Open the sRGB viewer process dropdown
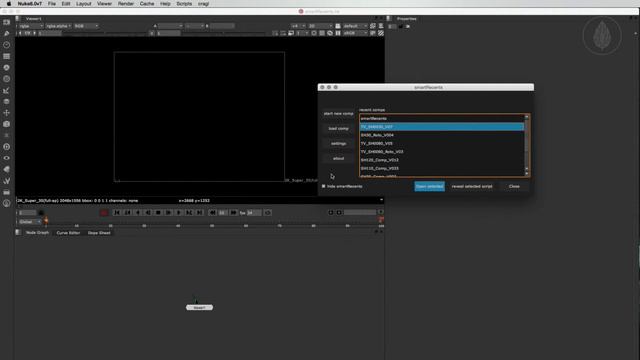This screenshot has width=640, height=360. 355,33
